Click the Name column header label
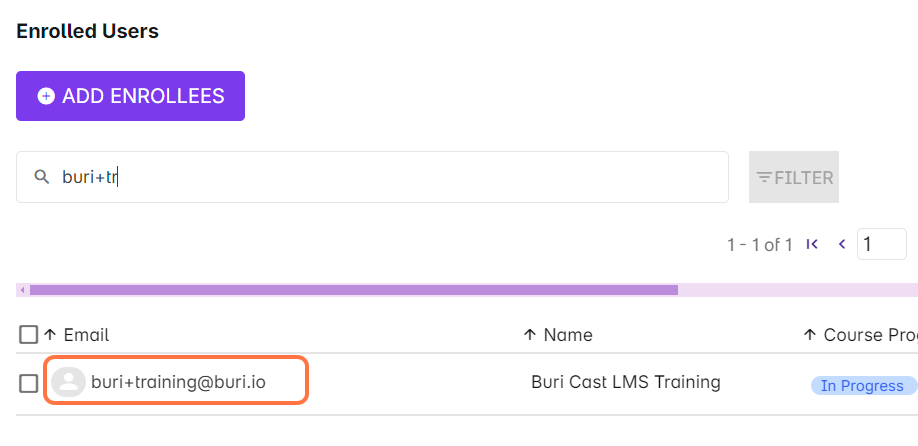 (x=568, y=335)
